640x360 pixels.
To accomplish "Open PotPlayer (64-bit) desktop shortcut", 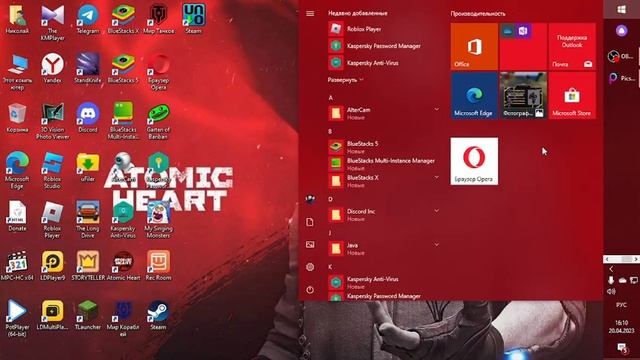I will coord(17,318).
